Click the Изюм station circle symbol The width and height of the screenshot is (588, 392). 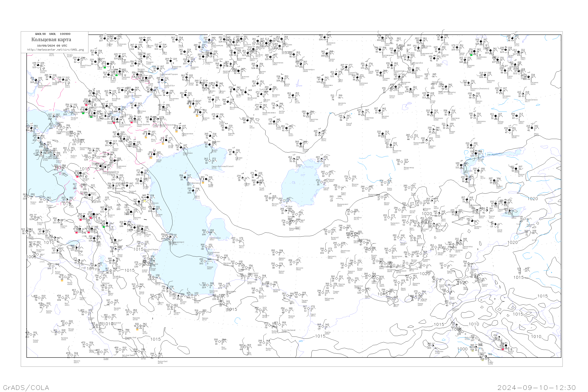pyautogui.click(x=63, y=80)
